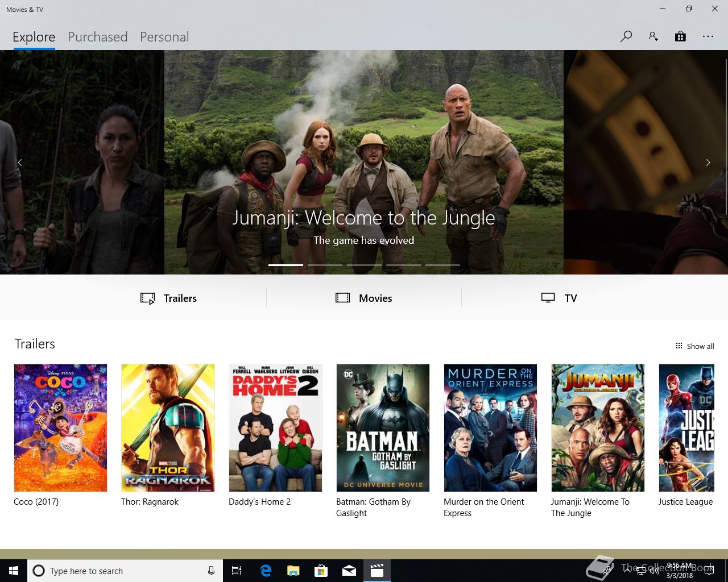Open featured Jumanji hero banner title

(x=364, y=218)
